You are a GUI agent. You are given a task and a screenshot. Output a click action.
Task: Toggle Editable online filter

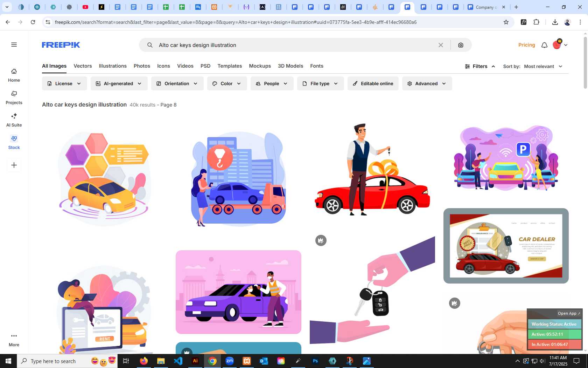(x=373, y=83)
